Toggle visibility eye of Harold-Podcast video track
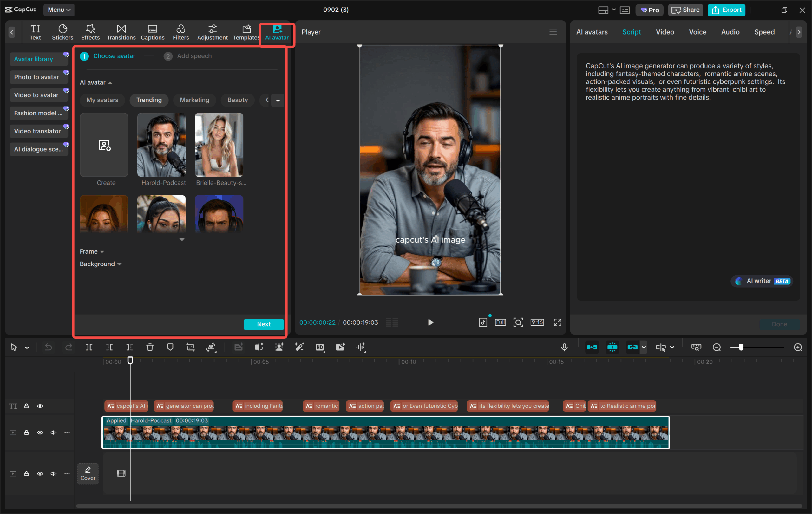 (x=40, y=433)
